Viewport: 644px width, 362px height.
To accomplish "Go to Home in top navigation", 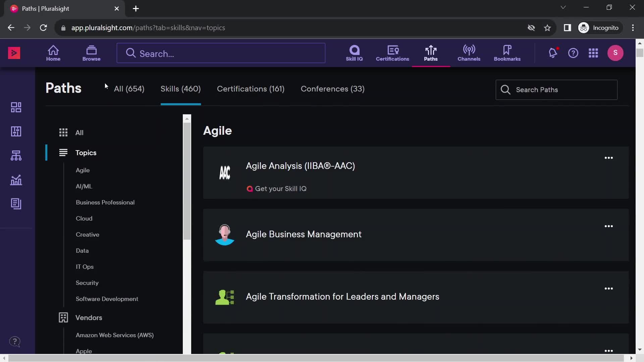I will point(53,53).
